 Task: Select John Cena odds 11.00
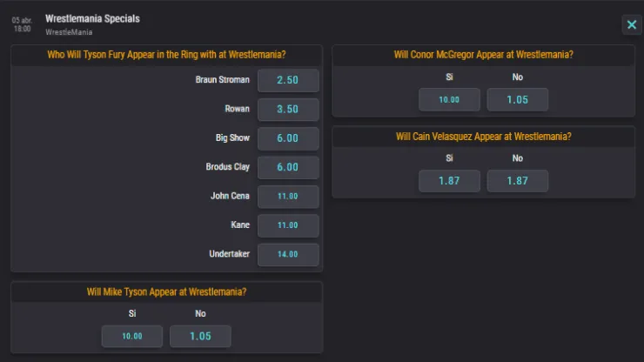point(288,197)
